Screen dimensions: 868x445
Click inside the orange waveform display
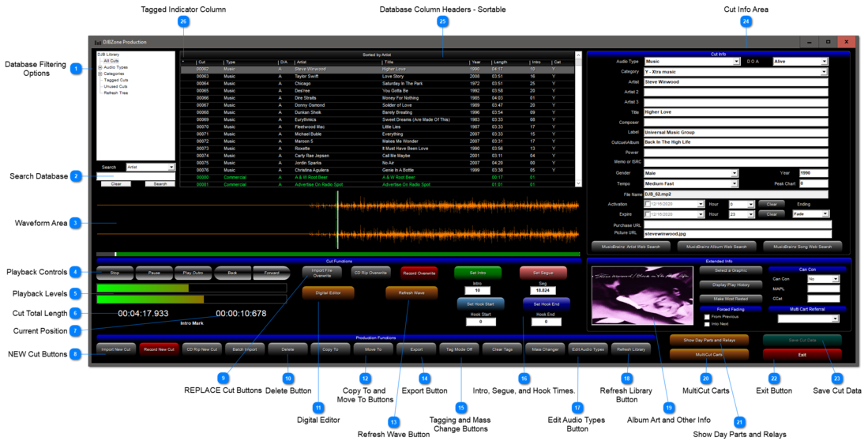click(x=338, y=221)
